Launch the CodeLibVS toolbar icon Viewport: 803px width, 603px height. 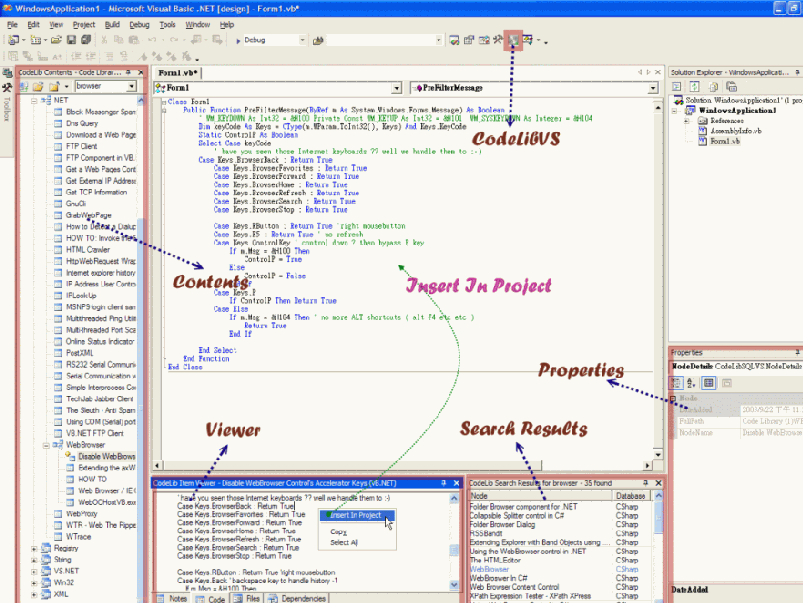point(513,40)
